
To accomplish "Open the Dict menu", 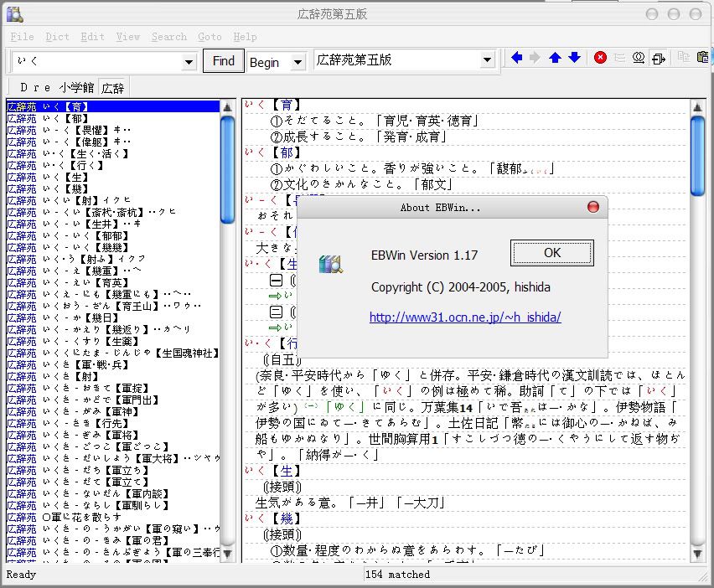I will click(57, 37).
